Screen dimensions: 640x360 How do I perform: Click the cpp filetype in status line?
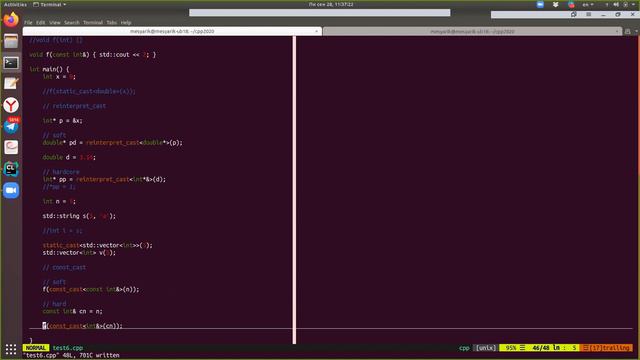(464, 348)
